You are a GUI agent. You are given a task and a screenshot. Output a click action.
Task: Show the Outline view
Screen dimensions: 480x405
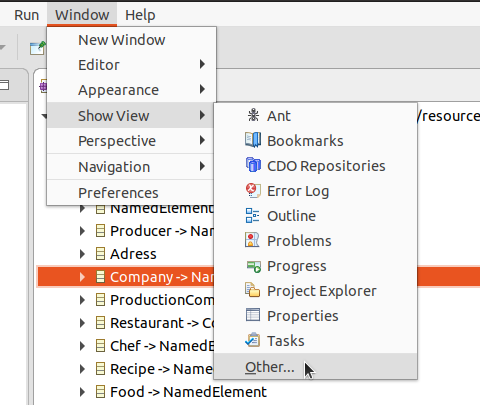[316, 216]
